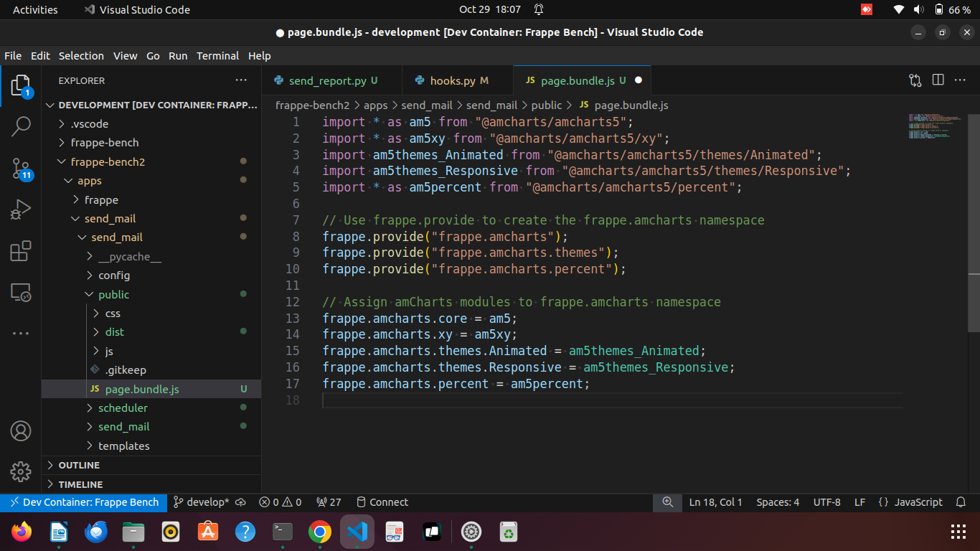Change UTF-8 file encoding

(x=826, y=502)
